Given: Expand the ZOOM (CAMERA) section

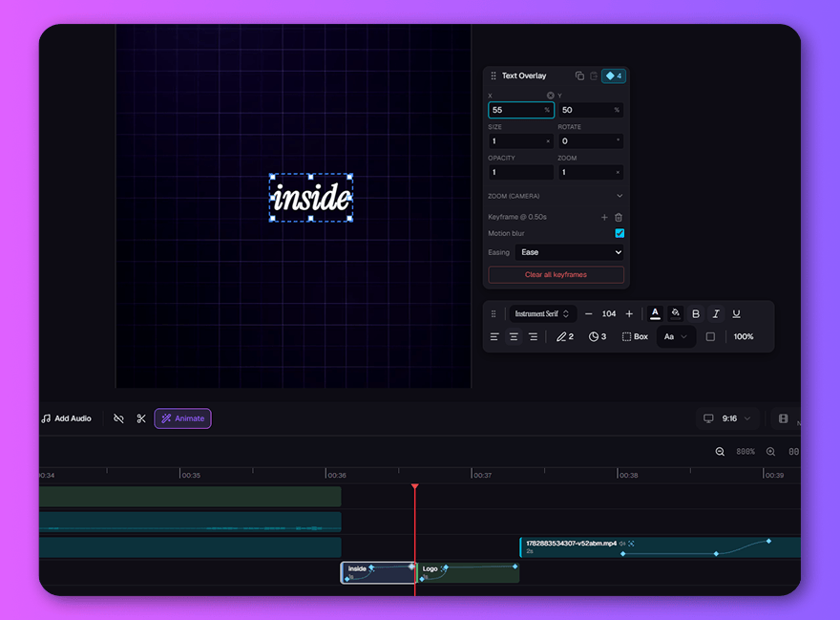Looking at the screenshot, I should click(556, 196).
